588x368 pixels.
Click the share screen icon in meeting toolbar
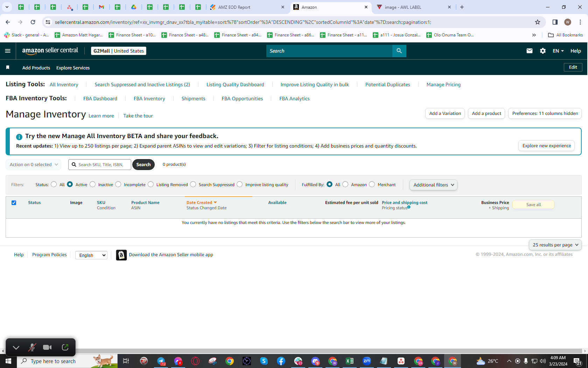click(x=65, y=347)
